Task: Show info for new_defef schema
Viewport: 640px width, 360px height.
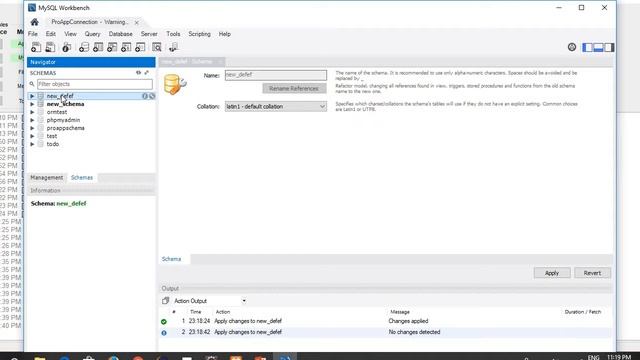Action: [144, 96]
